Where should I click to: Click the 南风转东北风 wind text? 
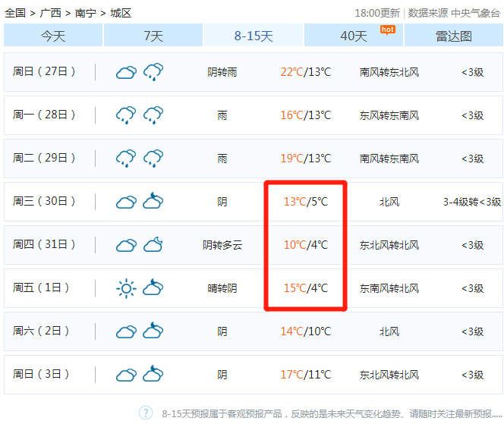point(389,72)
